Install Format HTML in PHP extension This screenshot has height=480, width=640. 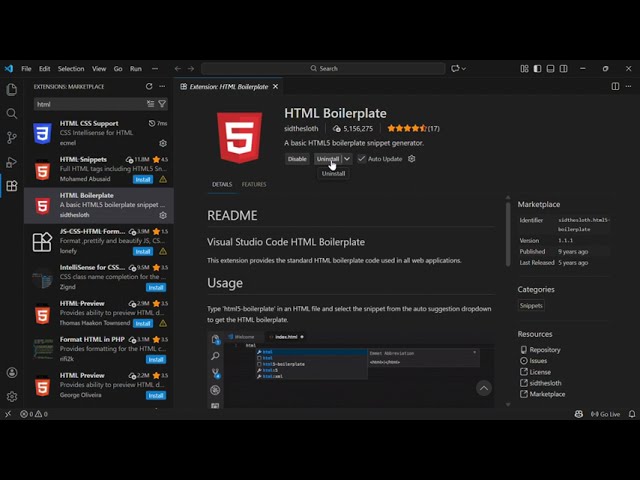pos(156,359)
